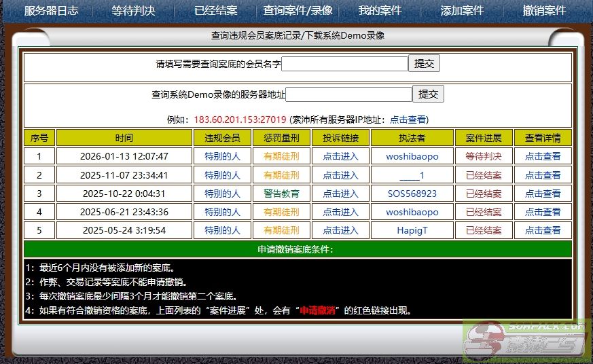593x364 pixels.
Task: Open the 已经结案 tab
Action: (x=215, y=11)
